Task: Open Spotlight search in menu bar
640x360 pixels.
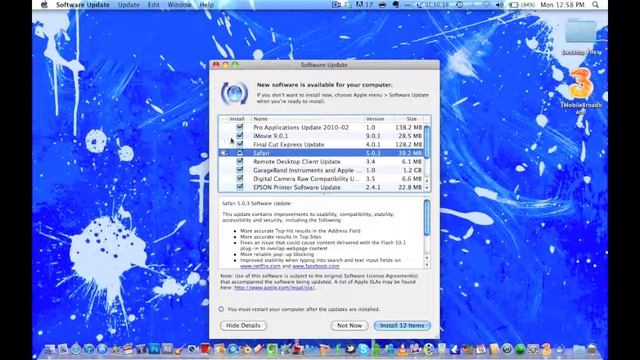Action: pos(596,5)
